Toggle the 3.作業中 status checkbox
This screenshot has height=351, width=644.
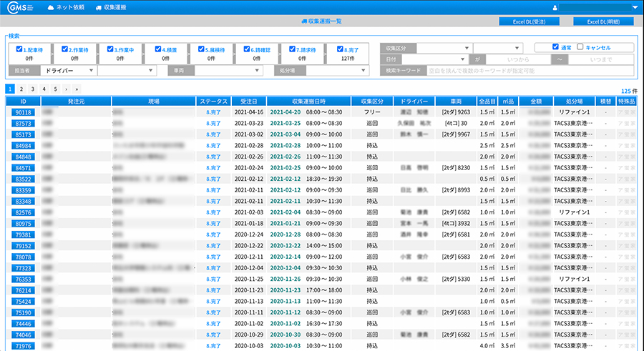[x=110, y=49]
